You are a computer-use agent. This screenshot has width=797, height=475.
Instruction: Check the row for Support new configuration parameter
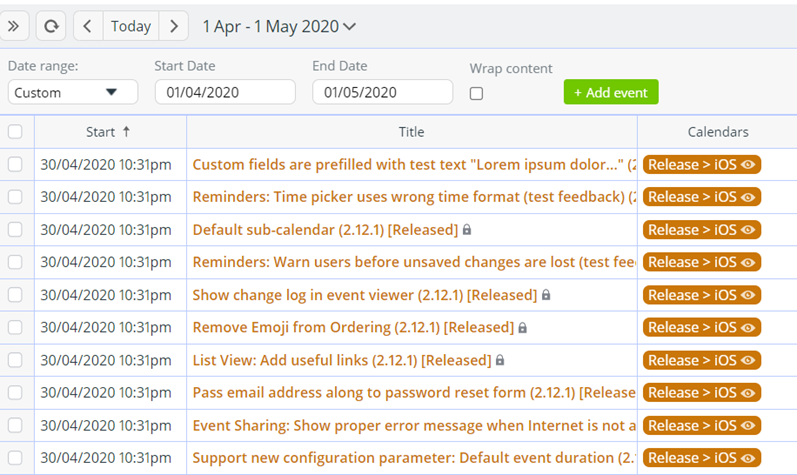click(x=15, y=458)
